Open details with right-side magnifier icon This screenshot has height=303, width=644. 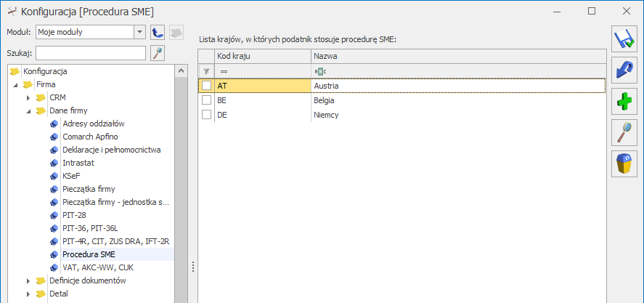(624, 133)
